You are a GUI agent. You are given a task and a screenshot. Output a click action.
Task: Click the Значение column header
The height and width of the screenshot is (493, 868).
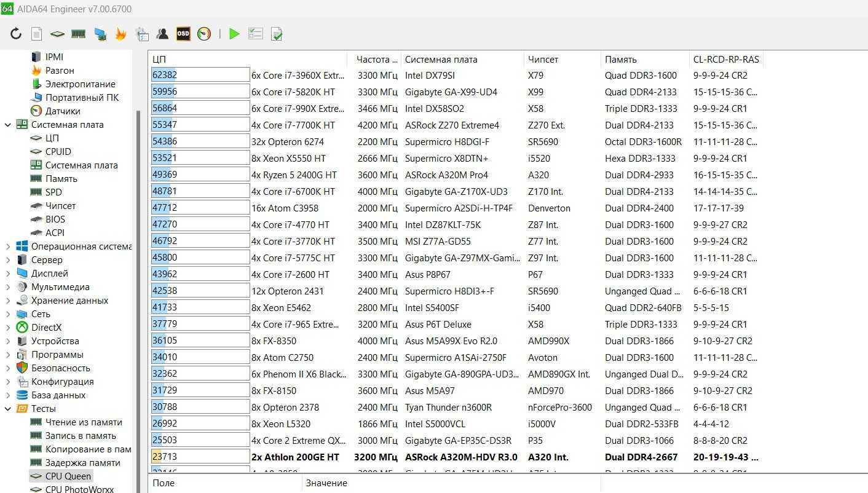[451, 483]
